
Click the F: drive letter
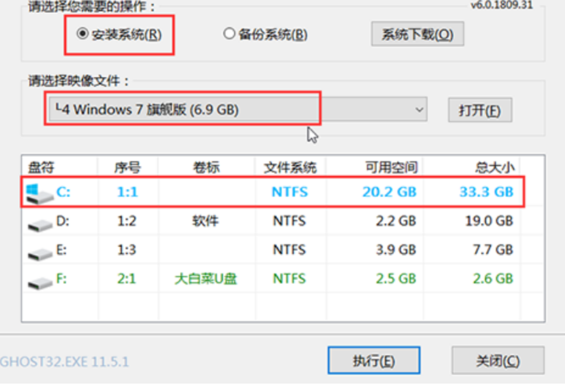click(62, 278)
